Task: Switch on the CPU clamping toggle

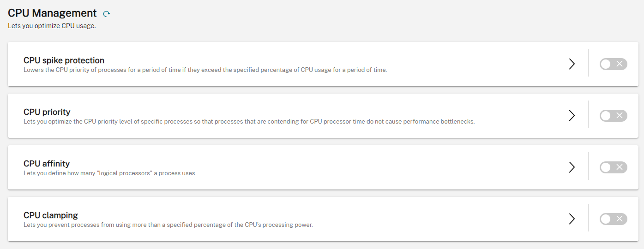Action: tap(613, 219)
